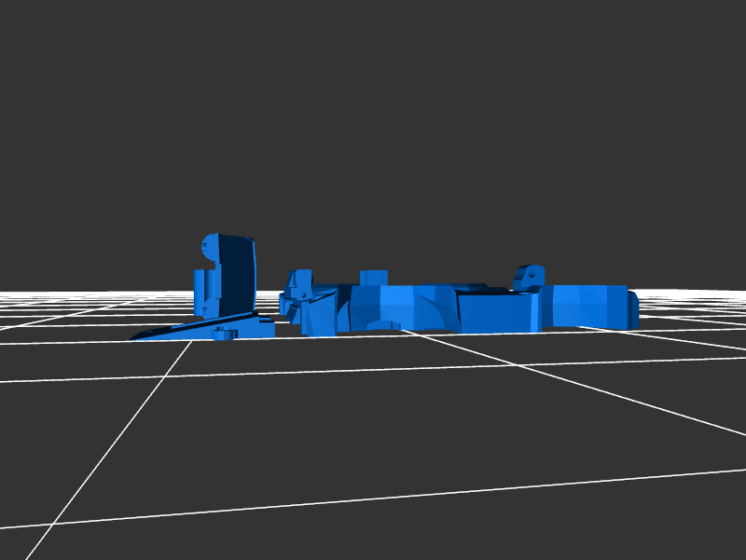Click the hook-shaped part with a hole

(529, 276)
